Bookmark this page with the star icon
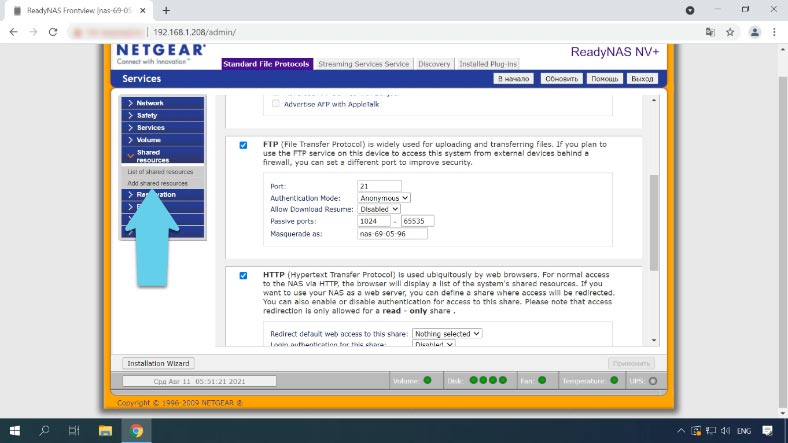 pyautogui.click(x=730, y=32)
